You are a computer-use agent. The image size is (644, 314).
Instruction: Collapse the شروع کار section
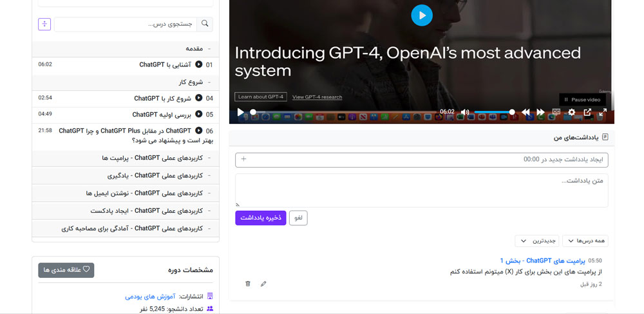pos(126,82)
